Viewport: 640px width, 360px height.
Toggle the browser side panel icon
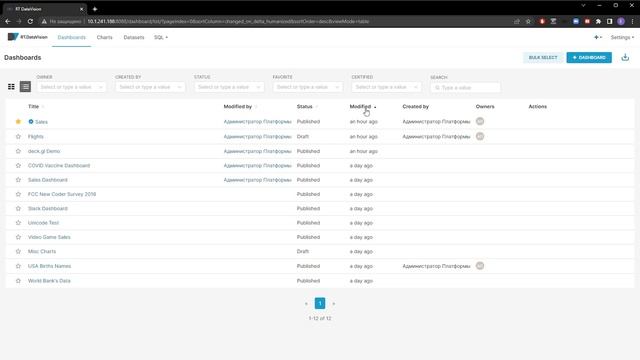pos(609,21)
